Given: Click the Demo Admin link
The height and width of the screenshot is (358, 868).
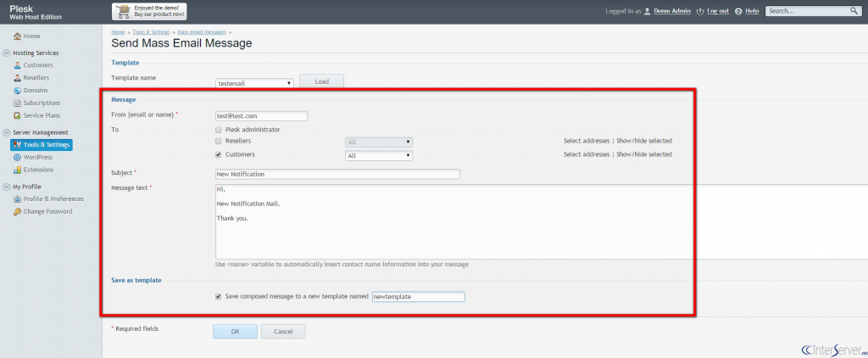Looking at the screenshot, I should coord(672,11).
